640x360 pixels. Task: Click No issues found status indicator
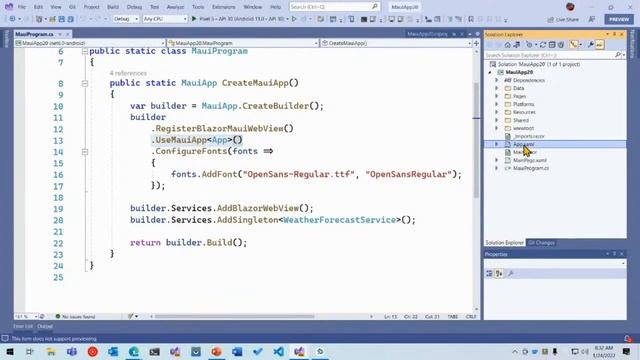[75, 317]
